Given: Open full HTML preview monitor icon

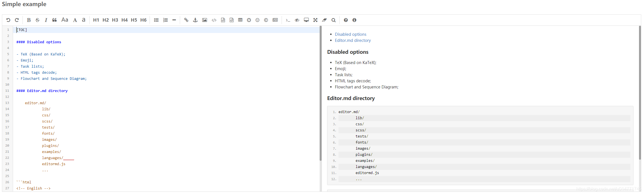Looking at the screenshot, I should [x=306, y=20].
